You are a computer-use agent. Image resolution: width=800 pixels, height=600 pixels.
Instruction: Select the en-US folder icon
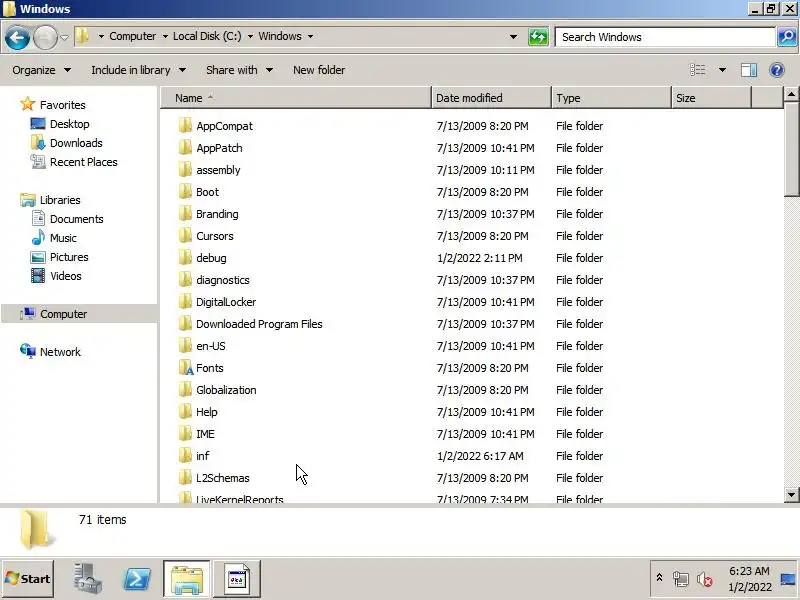point(185,345)
